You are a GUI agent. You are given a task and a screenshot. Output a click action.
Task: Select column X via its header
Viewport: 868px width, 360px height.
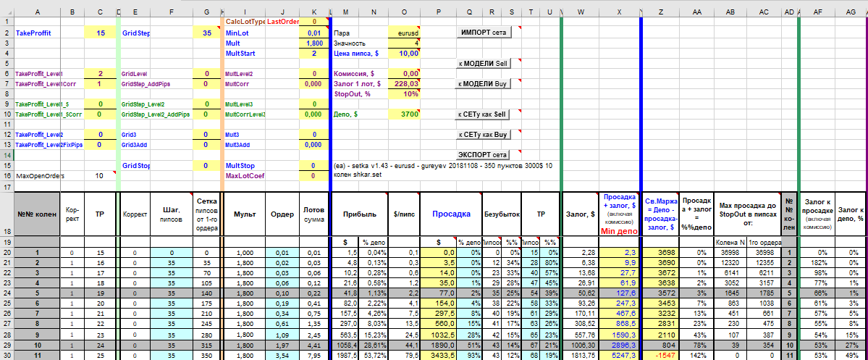(x=620, y=12)
